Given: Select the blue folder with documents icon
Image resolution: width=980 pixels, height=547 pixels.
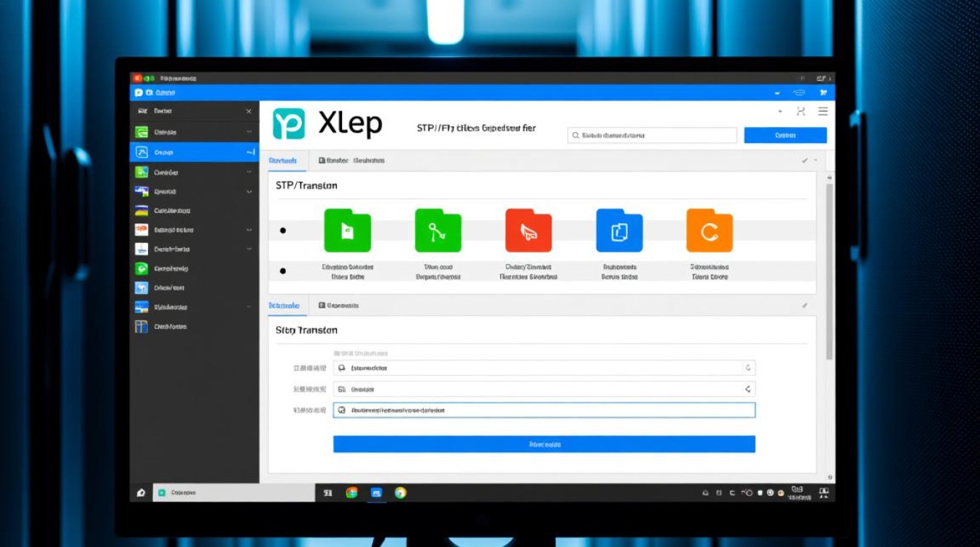Looking at the screenshot, I should [619, 231].
